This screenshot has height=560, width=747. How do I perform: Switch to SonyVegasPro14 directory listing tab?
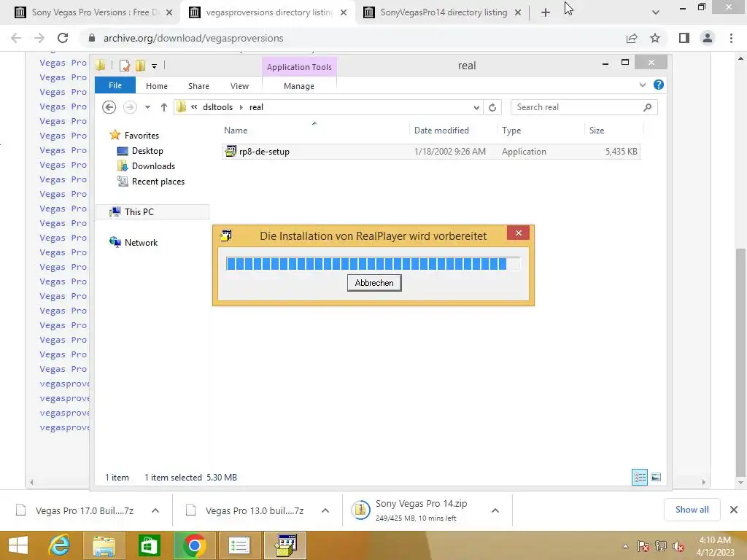(x=443, y=12)
